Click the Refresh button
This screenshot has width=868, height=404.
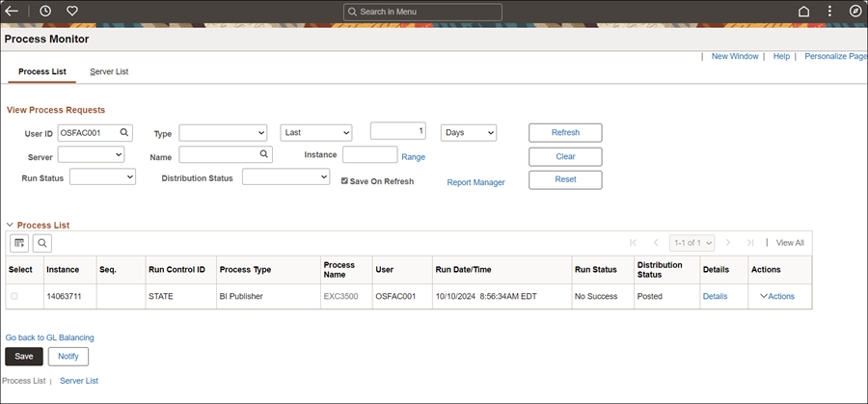point(565,133)
